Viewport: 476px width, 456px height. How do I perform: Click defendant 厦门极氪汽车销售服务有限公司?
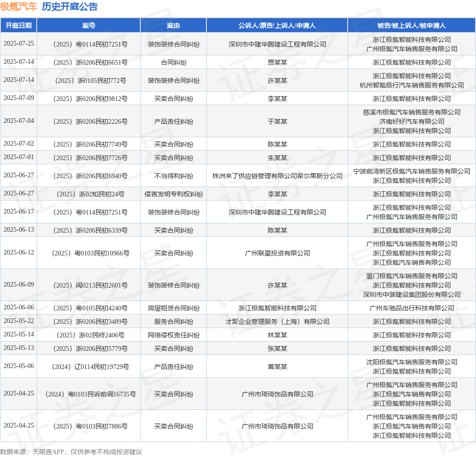[x=412, y=276]
